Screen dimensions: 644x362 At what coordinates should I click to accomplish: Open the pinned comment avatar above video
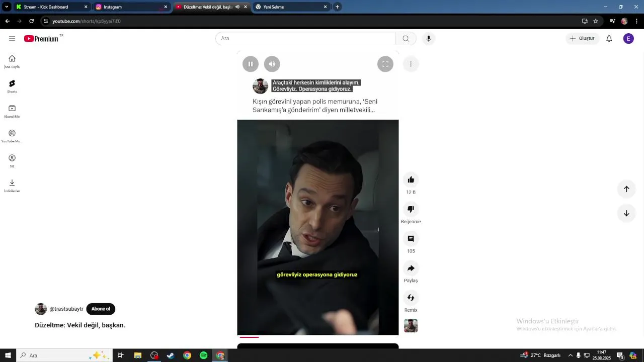(x=261, y=86)
